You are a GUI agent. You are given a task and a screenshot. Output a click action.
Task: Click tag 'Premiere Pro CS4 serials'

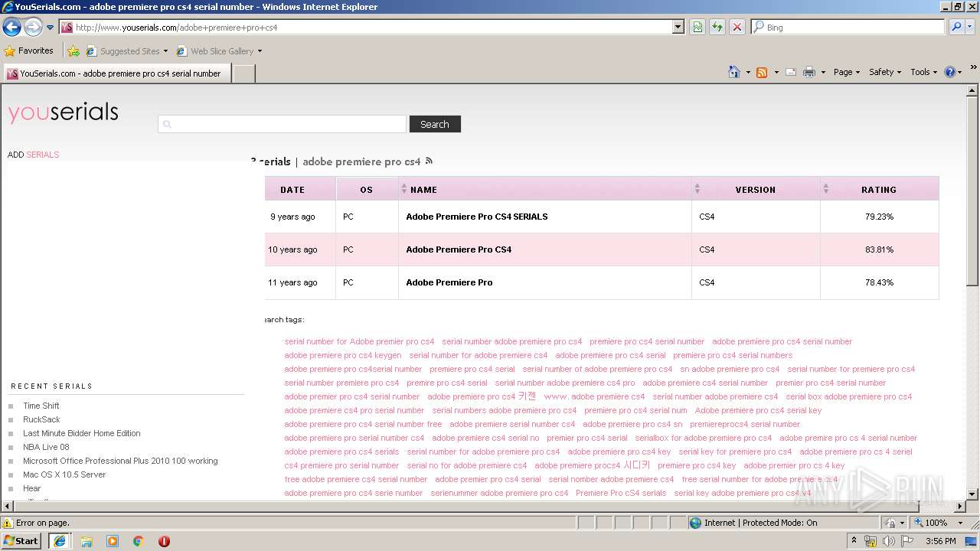pyautogui.click(x=621, y=493)
